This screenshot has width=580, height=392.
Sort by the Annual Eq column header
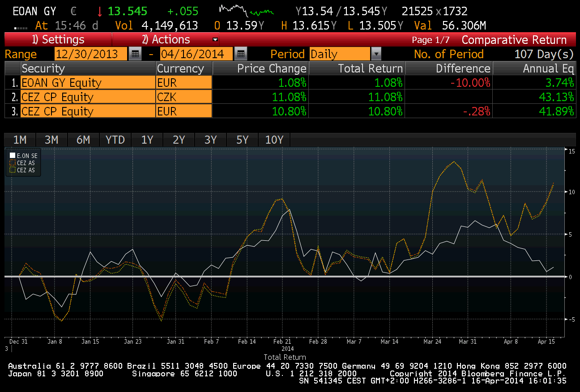click(x=534, y=68)
